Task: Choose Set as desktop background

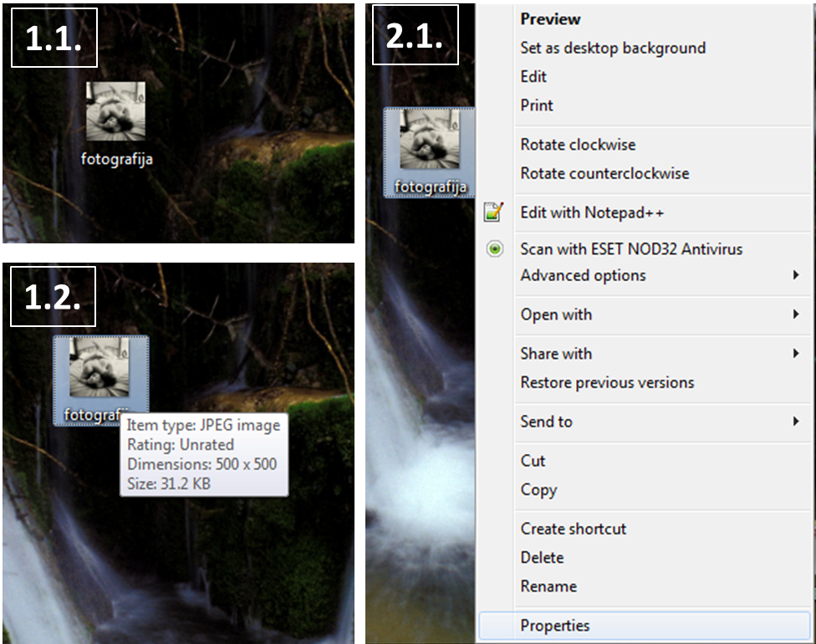Action: (x=613, y=48)
